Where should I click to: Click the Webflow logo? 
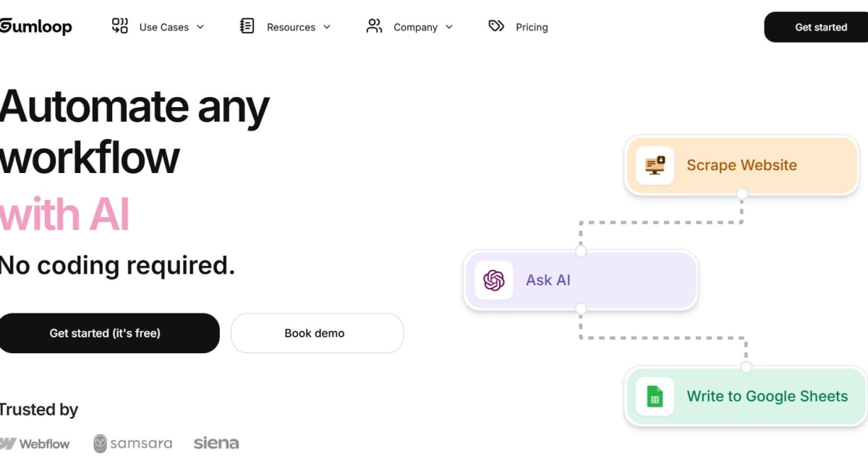35,443
